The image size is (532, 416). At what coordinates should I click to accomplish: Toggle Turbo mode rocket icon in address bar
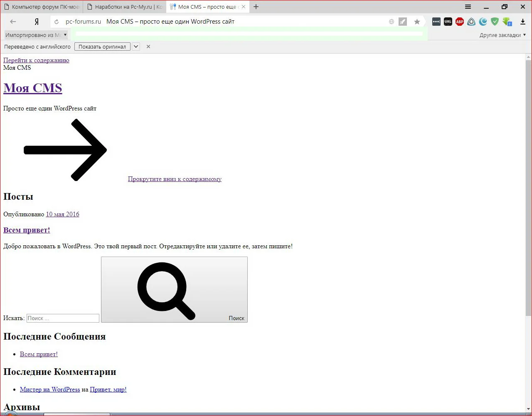tap(403, 22)
